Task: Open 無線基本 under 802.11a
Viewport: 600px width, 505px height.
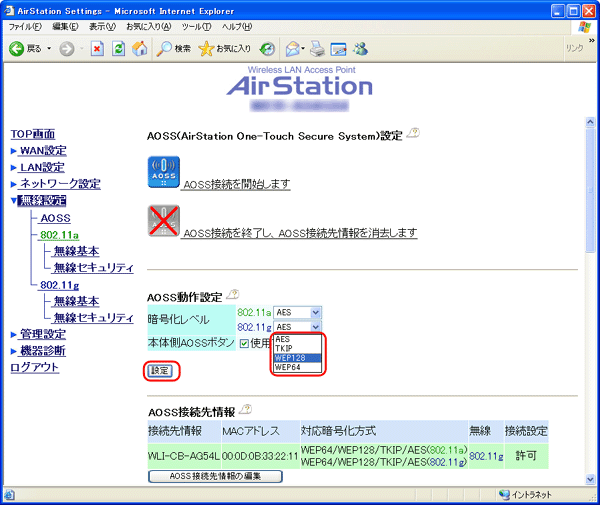Action: tap(77, 251)
